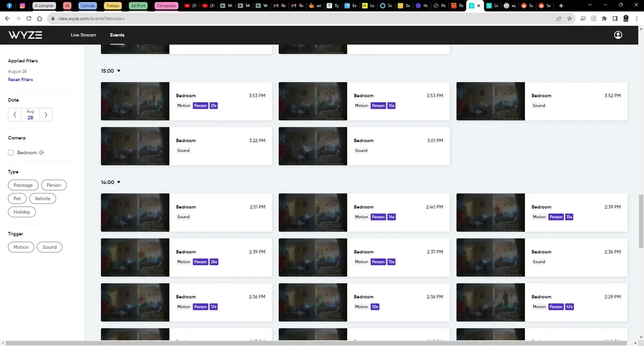Open the 2:51 PM Bedroom sound event thumbnail
Screen dimensions: 644x346
click(135, 212)
